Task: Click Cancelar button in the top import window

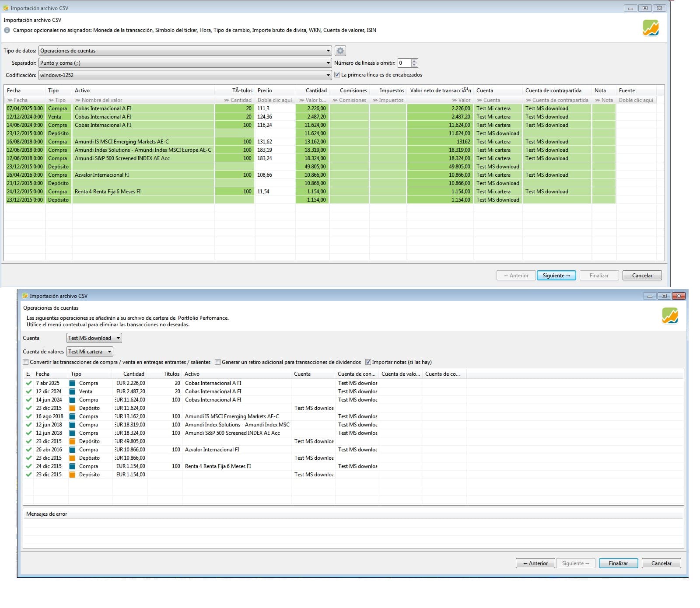Action: 642,276
